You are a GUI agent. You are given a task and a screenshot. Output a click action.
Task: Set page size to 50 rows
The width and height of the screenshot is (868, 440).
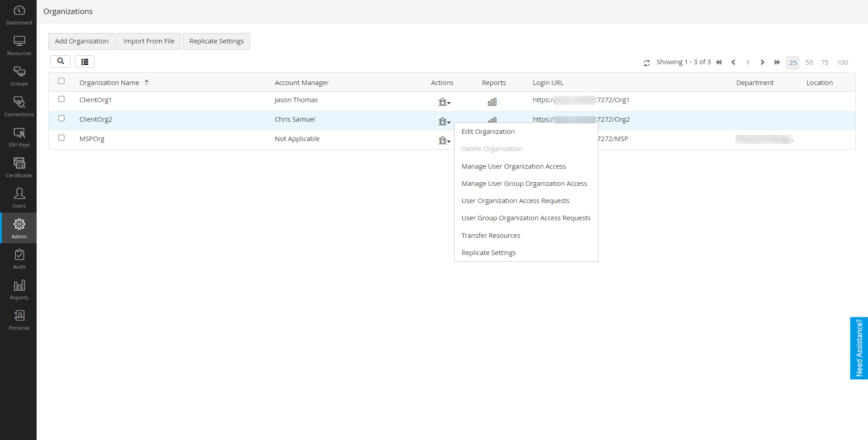click(809, 62)
